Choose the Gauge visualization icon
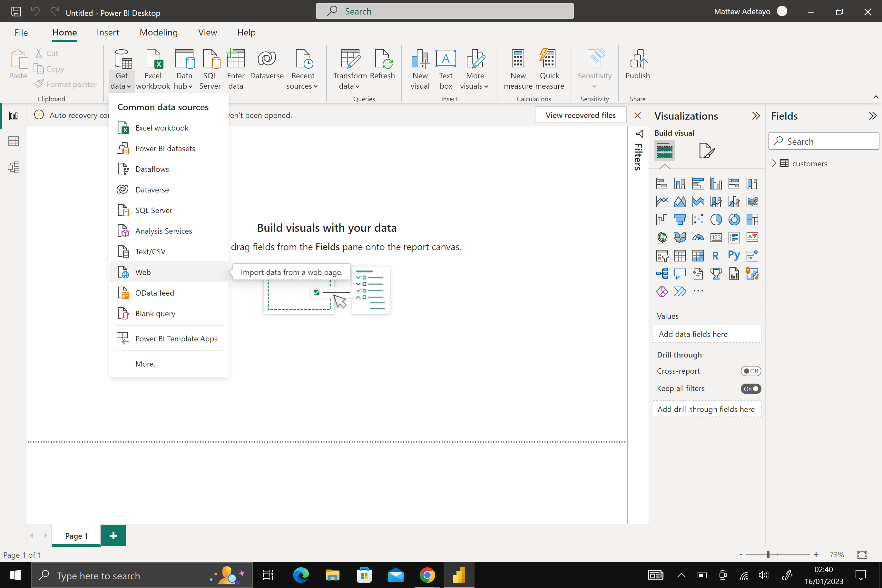The height and width of the screenshot is (588, 882). 698,237
